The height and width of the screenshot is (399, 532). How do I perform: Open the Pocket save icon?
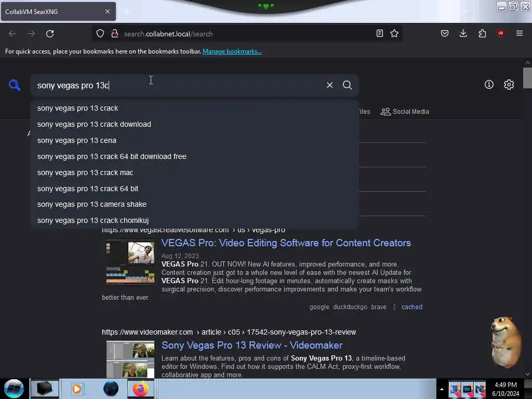click(445, 33)
